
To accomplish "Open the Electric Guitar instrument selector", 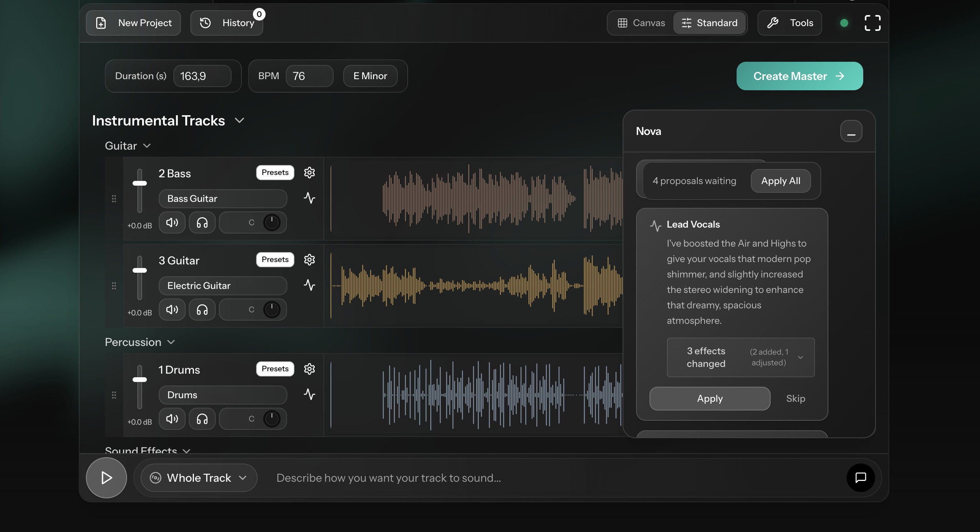I will pos(223,286).
